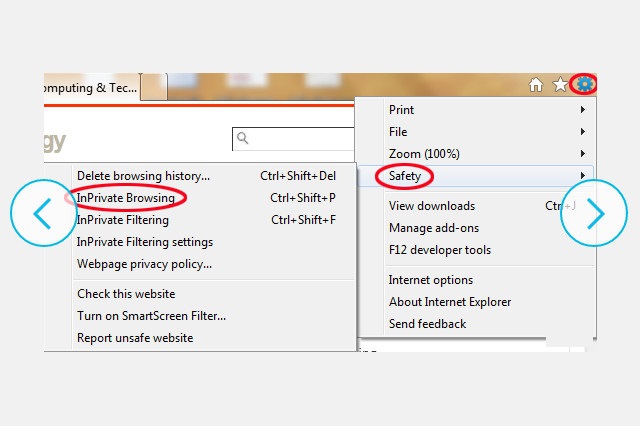Screen dimensions: 640x426
Task: Go to next slide arrow
Action: tap(594, 213)
